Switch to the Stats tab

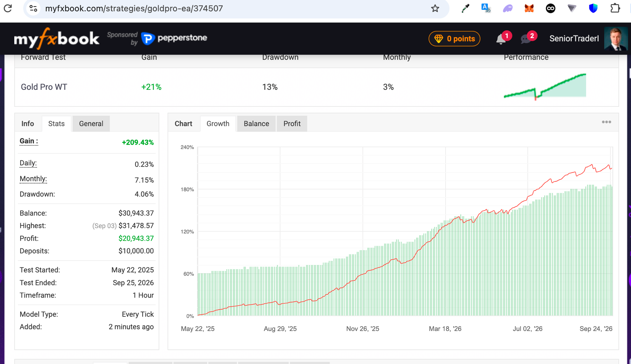pos(56,124)
